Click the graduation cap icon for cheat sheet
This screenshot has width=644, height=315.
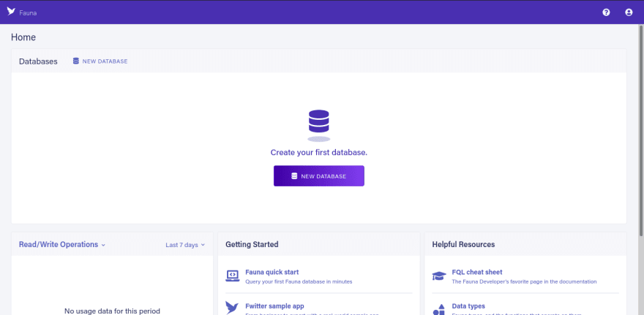click(x=439, y=276)
